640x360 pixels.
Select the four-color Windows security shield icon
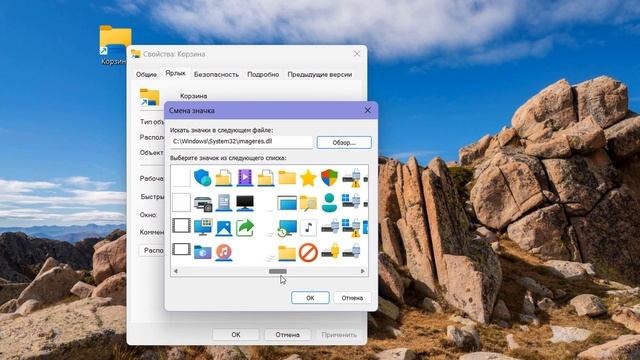[x=329, y=178]
